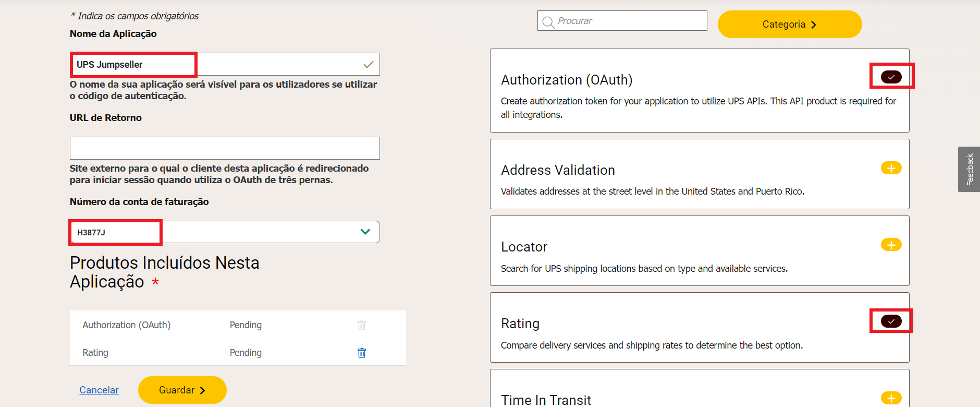Expand the Categoria filter menu
The image size is (980, 407).
(x=789, y=25)
